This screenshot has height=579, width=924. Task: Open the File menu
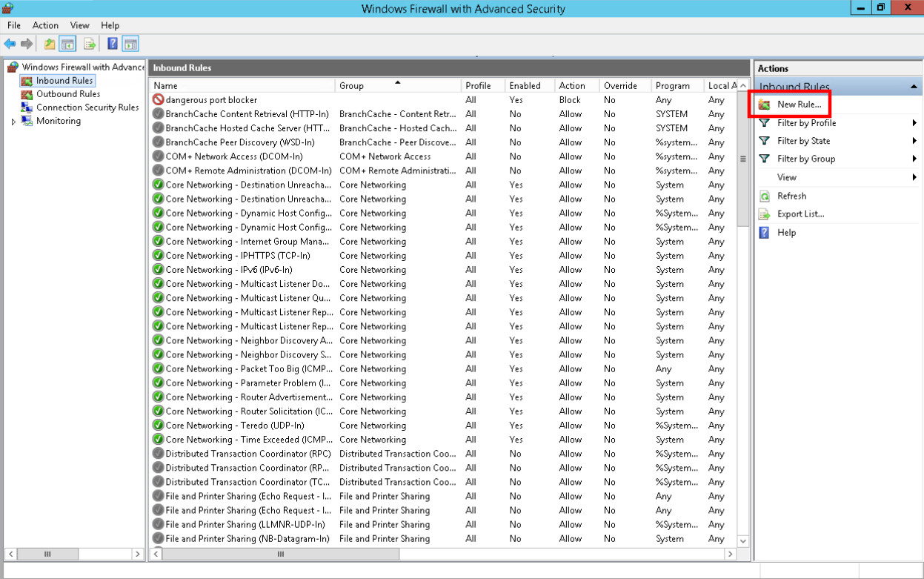14,25
